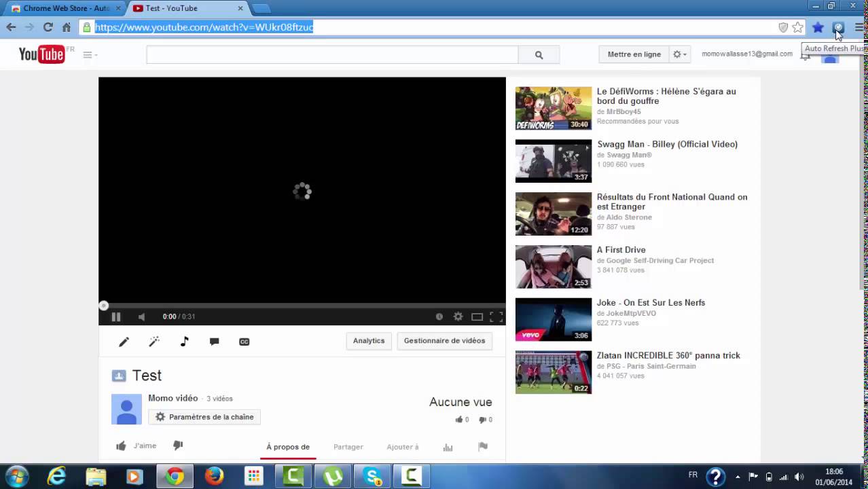
Task: Open the MrBboy45 channel link
Action: 623,111
